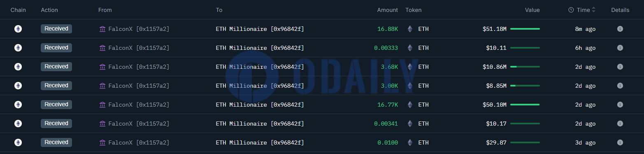Viewport: 644px width, 154px height.
Task: Click the clock icon beside Time header
Action: [x=571, y=10]
